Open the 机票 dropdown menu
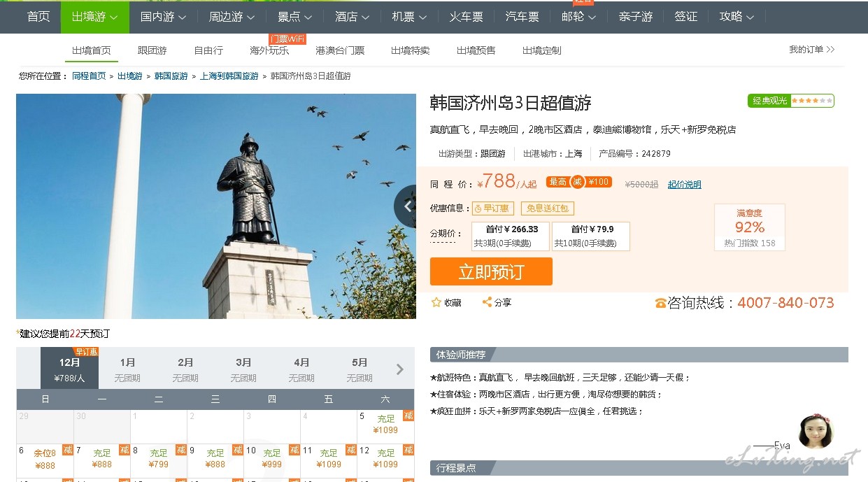This screenshot has height=482, width=868. 409,17
